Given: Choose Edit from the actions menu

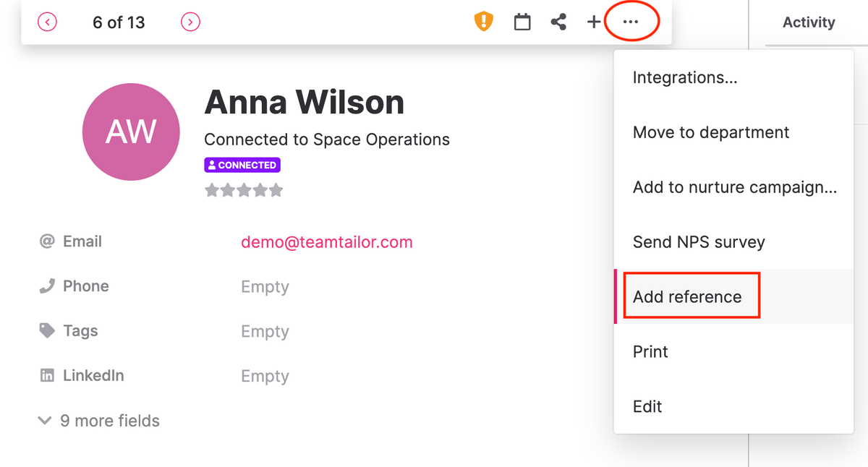Looking at the screenshot, I should click(647, 406).
